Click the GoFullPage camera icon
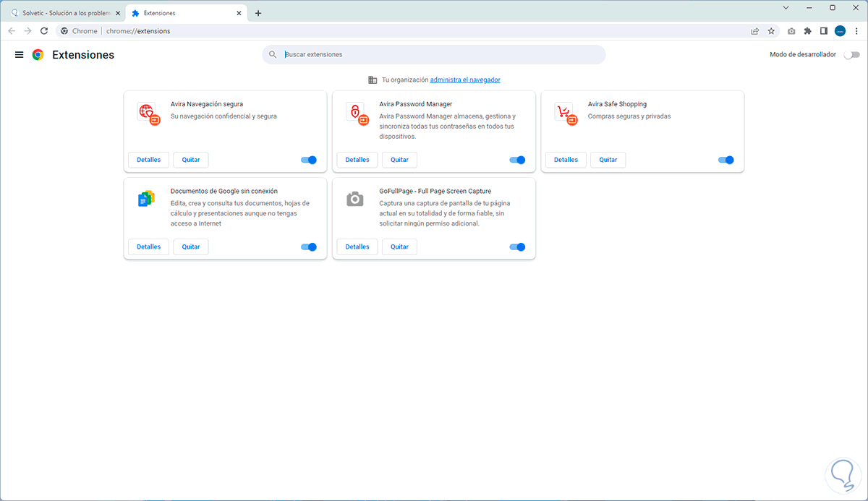 [x=354, y=199]
